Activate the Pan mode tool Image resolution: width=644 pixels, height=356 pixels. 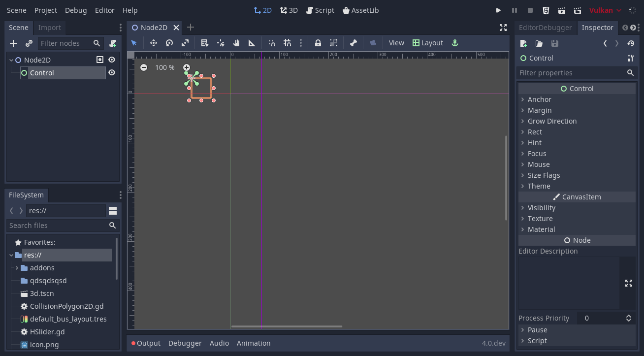tap(236, 43)
